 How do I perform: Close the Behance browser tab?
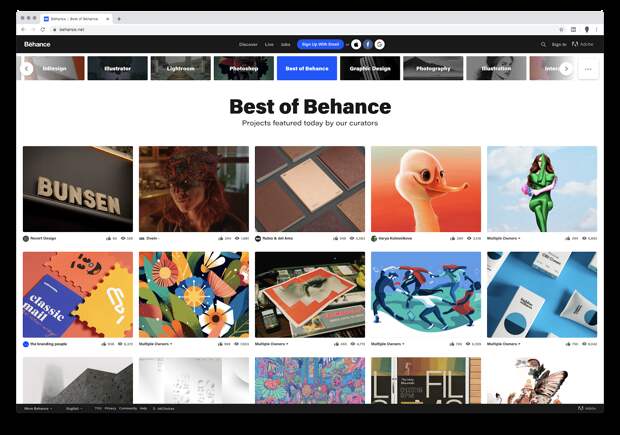tap(108, 19)
